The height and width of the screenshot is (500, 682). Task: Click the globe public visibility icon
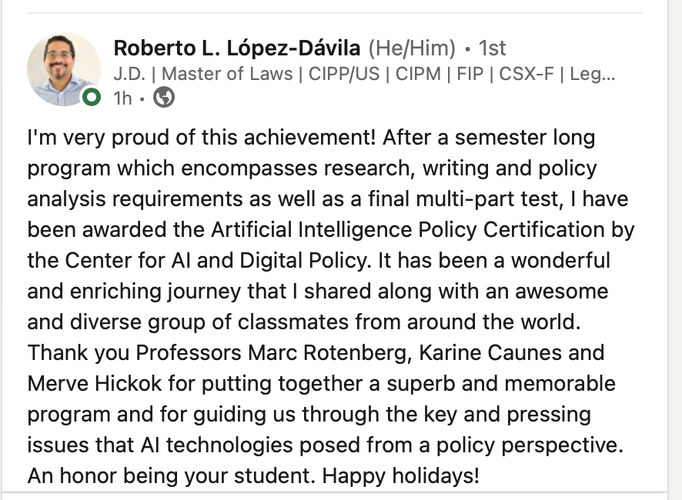[x=164, y=97]
